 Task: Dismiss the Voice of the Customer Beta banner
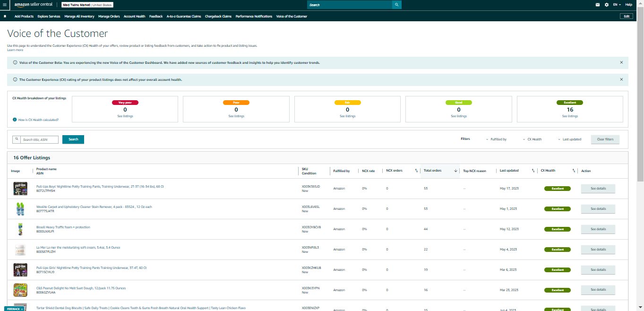point(621,62)
